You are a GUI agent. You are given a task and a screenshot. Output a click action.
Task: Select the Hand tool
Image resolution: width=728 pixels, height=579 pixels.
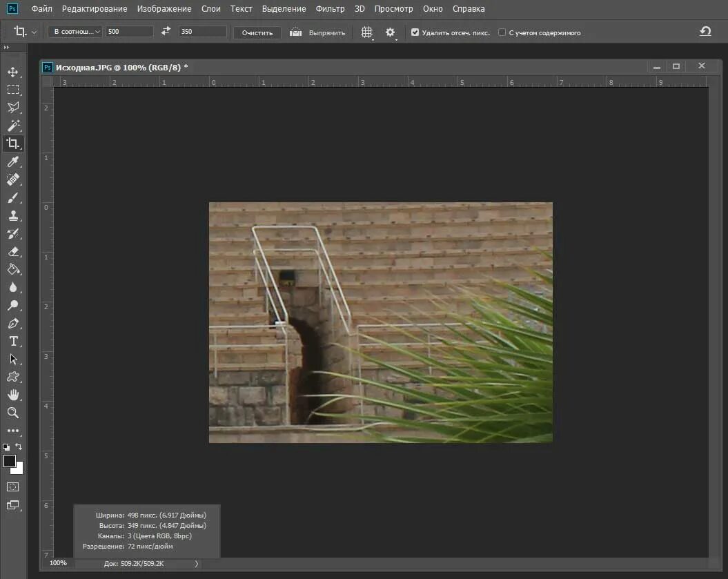point(13,395)
